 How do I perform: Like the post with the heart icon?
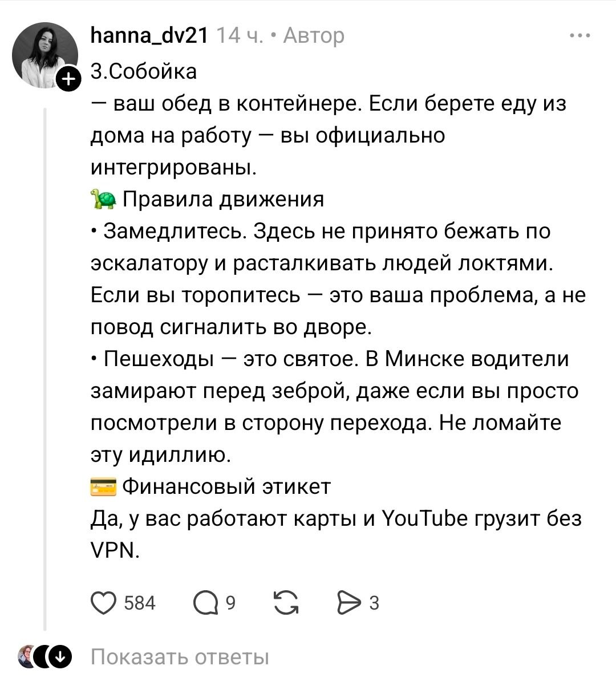103,603
